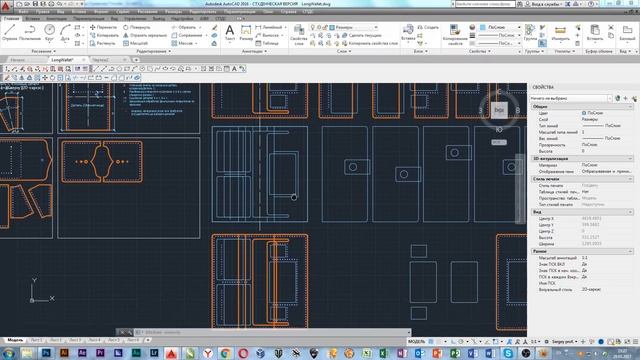Click the search help input field
Image resolution: width=640 pixels, height=360 pixels.
coord(485,4)
